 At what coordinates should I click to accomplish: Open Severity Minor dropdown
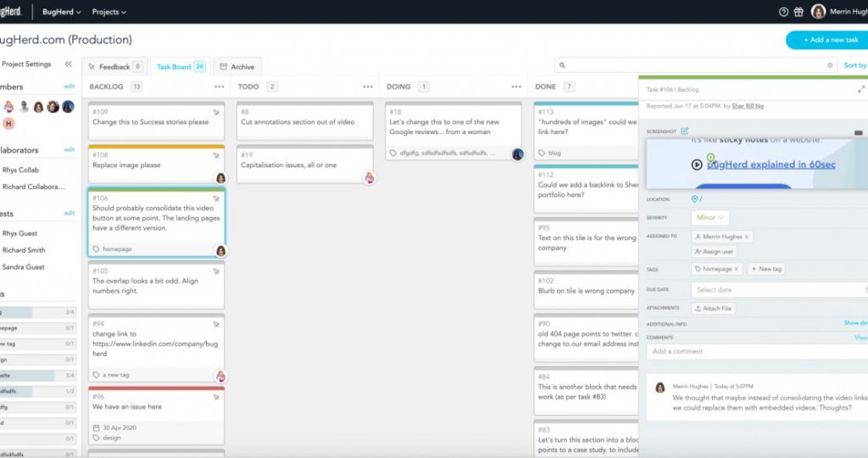[x=710, y=218]
